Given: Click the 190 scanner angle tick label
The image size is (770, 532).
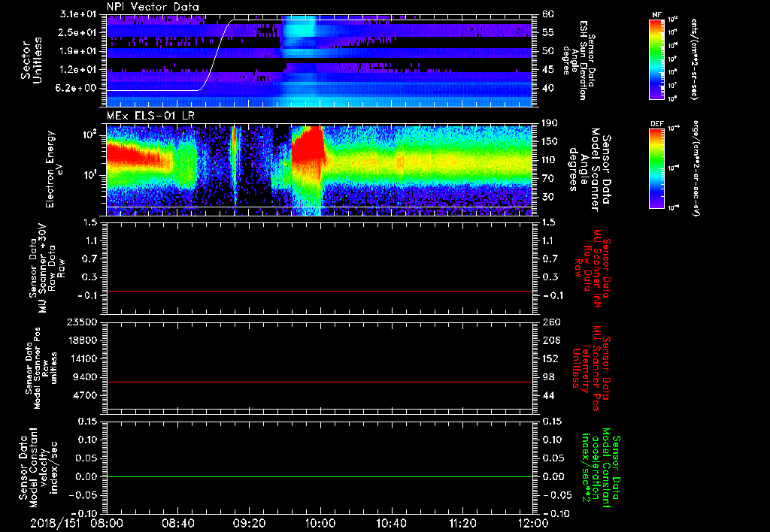Looking at the screenshot, I should coord(550,123).
